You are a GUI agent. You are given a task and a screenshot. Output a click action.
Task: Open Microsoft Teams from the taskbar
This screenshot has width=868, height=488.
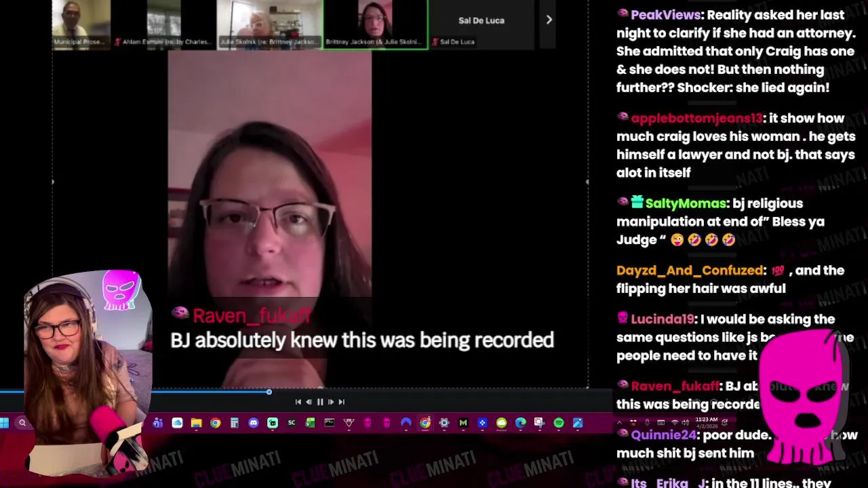point(158,423)
